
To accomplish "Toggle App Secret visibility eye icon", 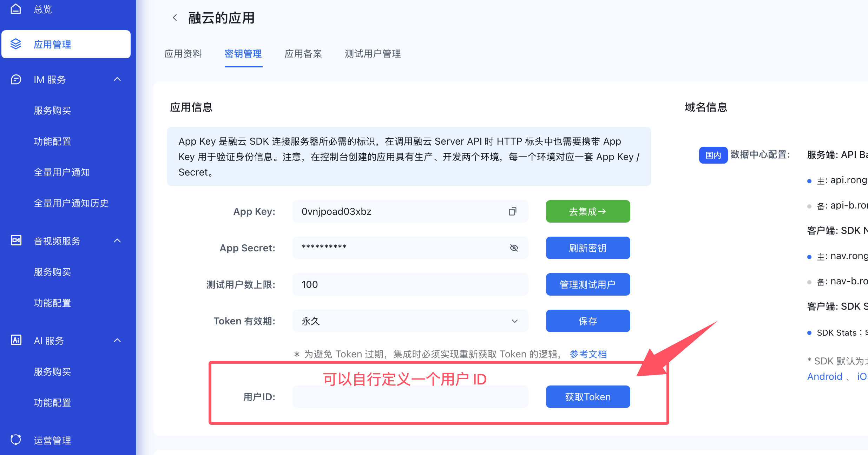I will coord(514,248).
